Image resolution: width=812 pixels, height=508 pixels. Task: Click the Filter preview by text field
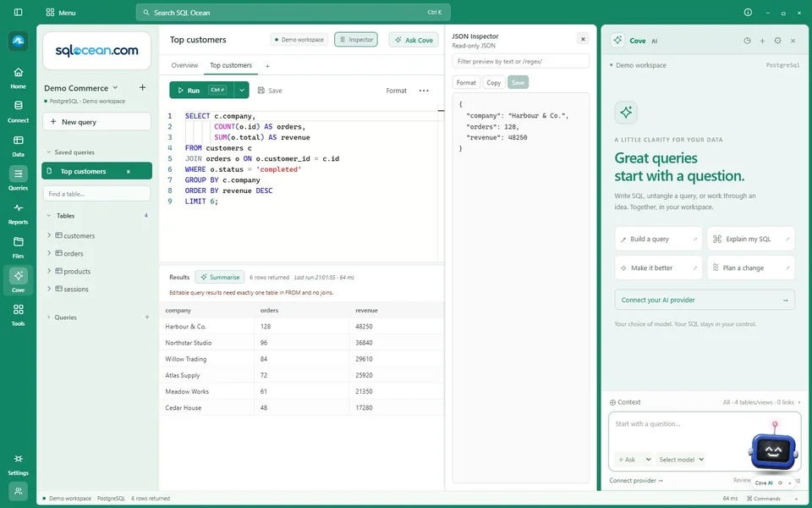pos(520,61)
